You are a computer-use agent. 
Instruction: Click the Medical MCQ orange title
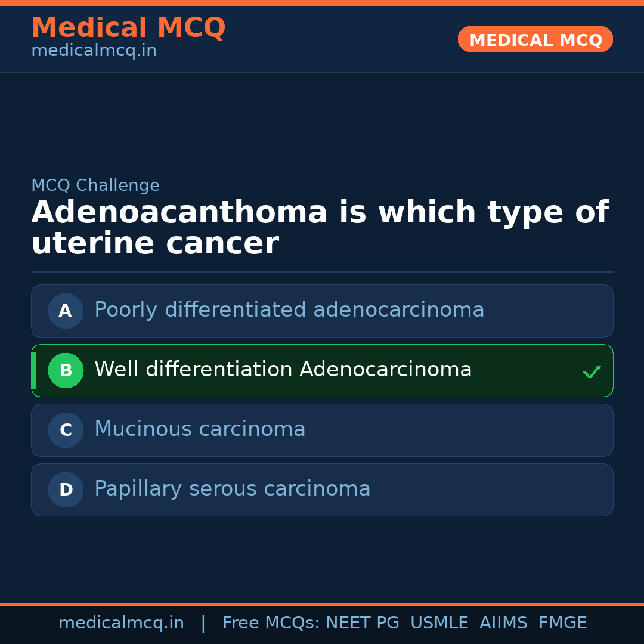[x=128, y=28]
